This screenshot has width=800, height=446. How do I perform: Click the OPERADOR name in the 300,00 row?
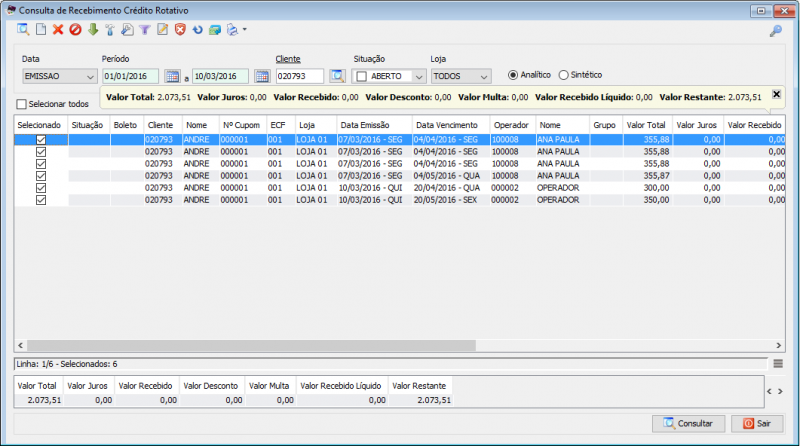[558, 188]
